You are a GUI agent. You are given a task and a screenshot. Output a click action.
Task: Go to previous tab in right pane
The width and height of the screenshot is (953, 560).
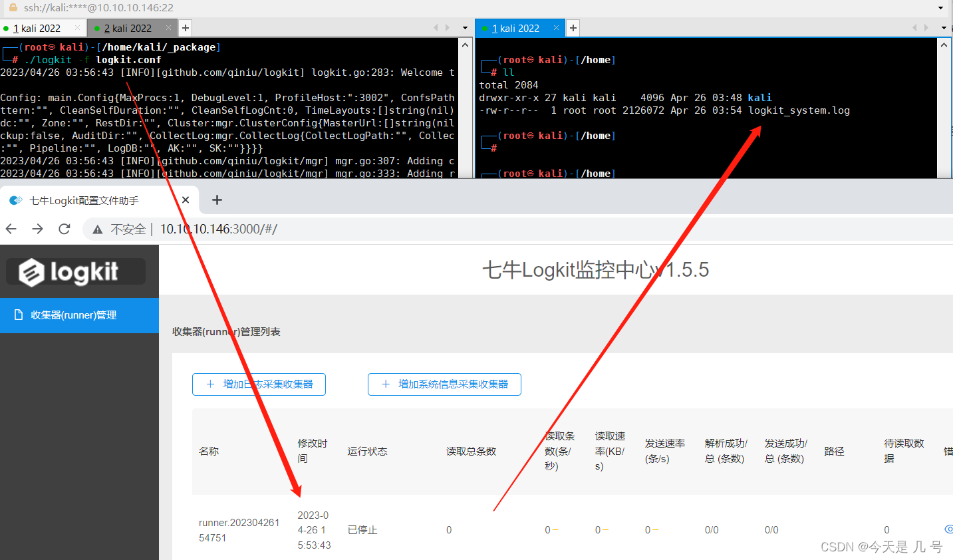914,28
